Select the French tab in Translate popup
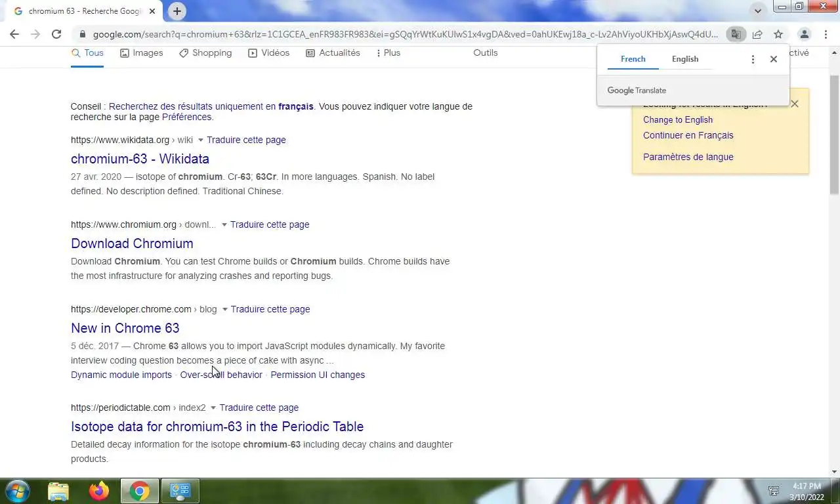 point(633,59)
